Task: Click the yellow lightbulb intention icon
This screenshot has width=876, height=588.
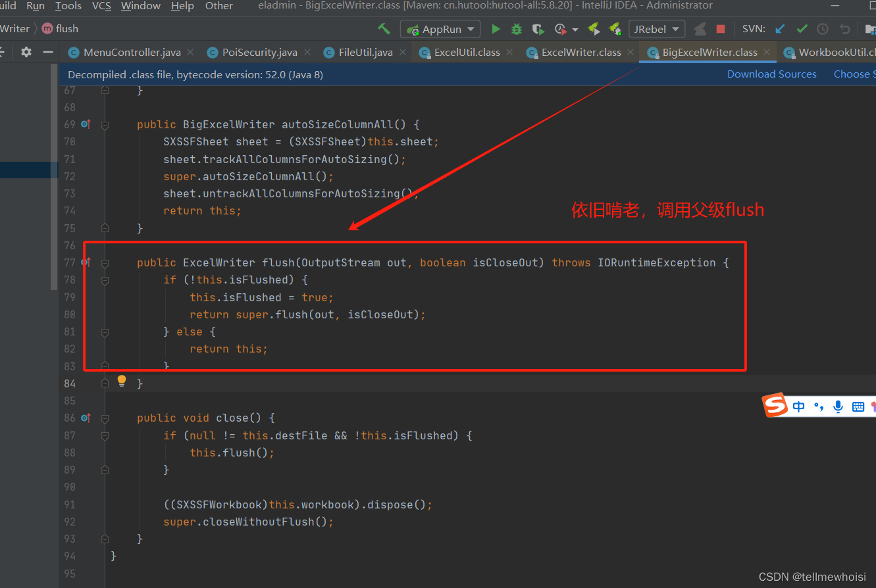Action: [x=121, y=381]
